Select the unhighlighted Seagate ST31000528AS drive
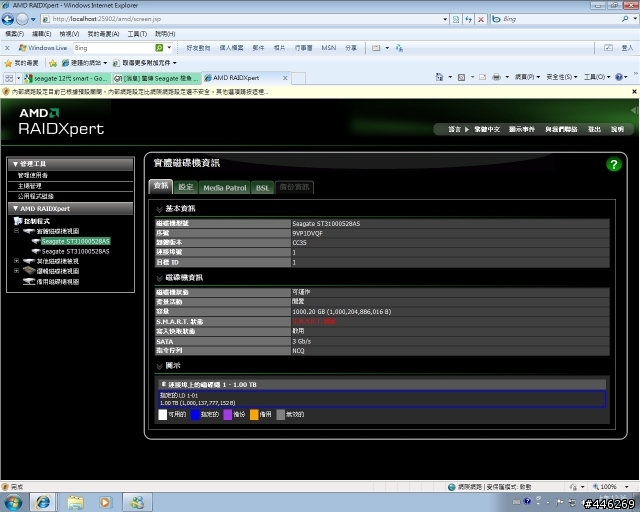The height and width of the screenshot is (512, 640). coord(76,252)
